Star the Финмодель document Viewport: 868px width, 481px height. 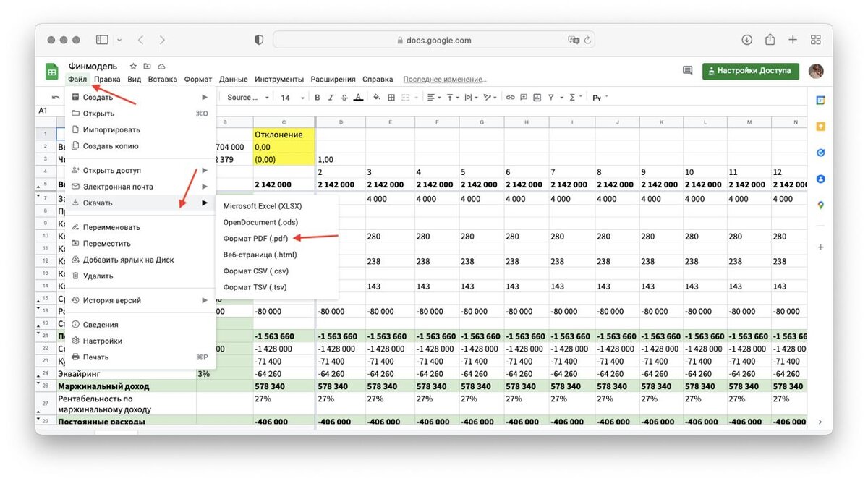(133, 66)
